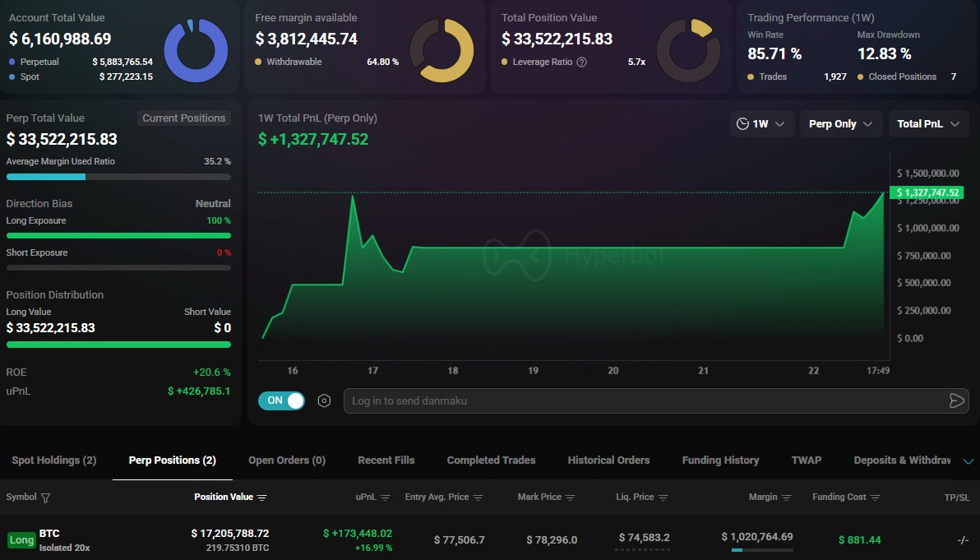Sort by uPnL column icon
Image resolution: width=980 pixels, height=560 pixels.
385,498
